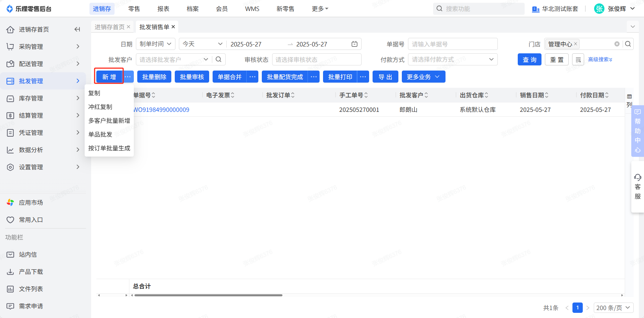Click the search icon beside 批发客户
This screenshot has height=318, width=644.
point(218,59)
